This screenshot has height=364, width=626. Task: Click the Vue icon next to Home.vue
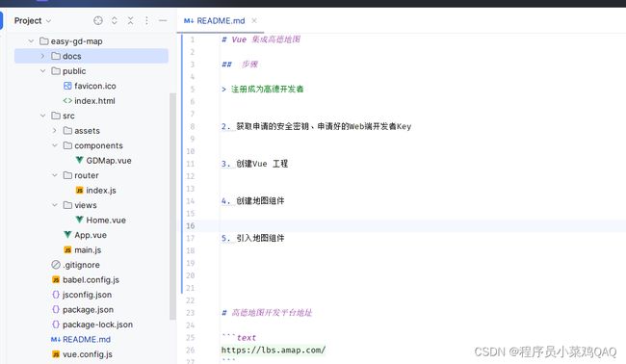point(79,220)
